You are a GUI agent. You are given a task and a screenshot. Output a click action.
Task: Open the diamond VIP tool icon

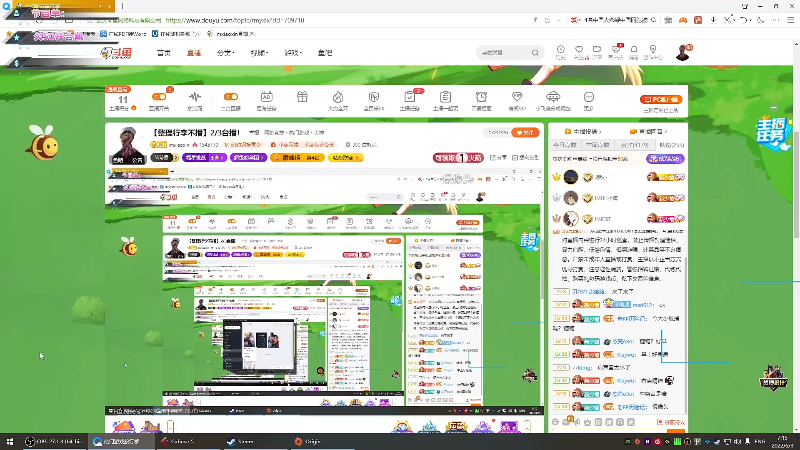(x=517, y=97)
